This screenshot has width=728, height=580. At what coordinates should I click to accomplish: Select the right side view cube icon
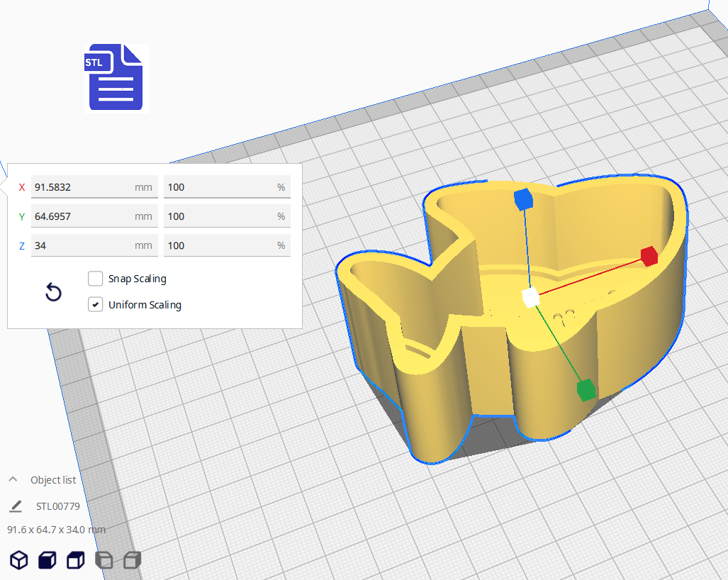pyautogui.click(x=133, y=560)
